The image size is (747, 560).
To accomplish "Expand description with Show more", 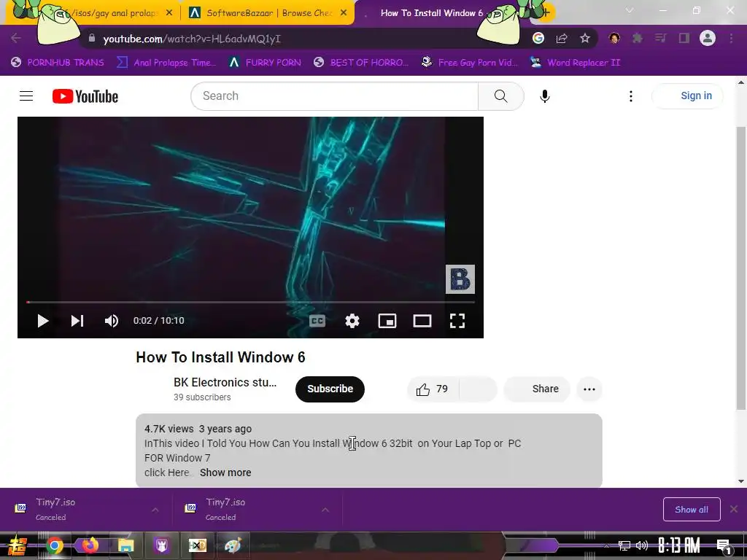I will pyautogui.click(x=225, y=472).
